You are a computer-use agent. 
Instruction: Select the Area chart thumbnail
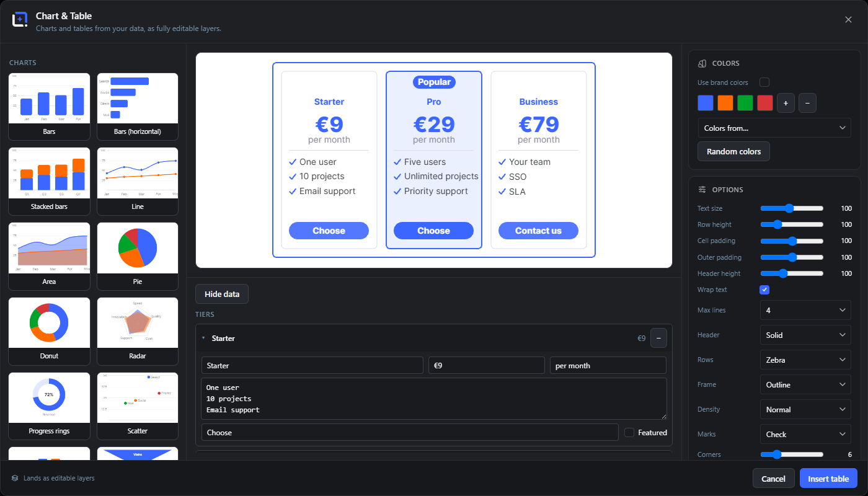click(49, 256)
